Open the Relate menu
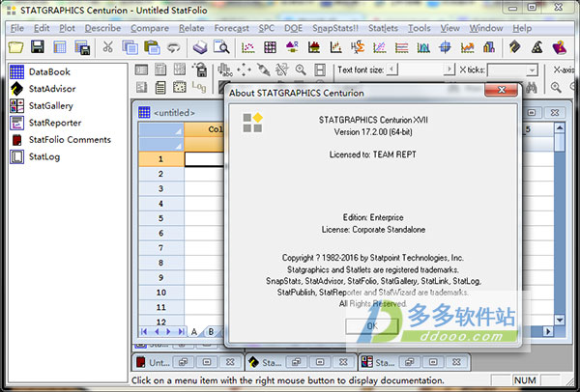Screen dimensions: 580x392 click(x=191, y=28)
